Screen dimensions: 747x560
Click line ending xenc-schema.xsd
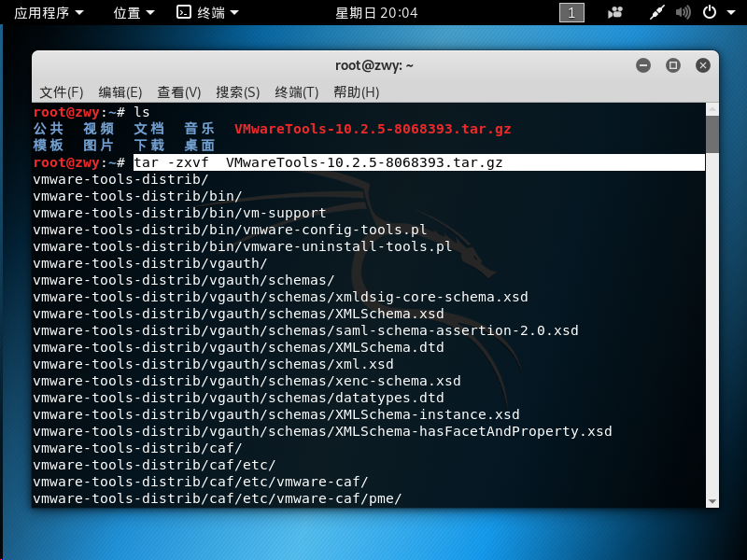tap(247, 381)
